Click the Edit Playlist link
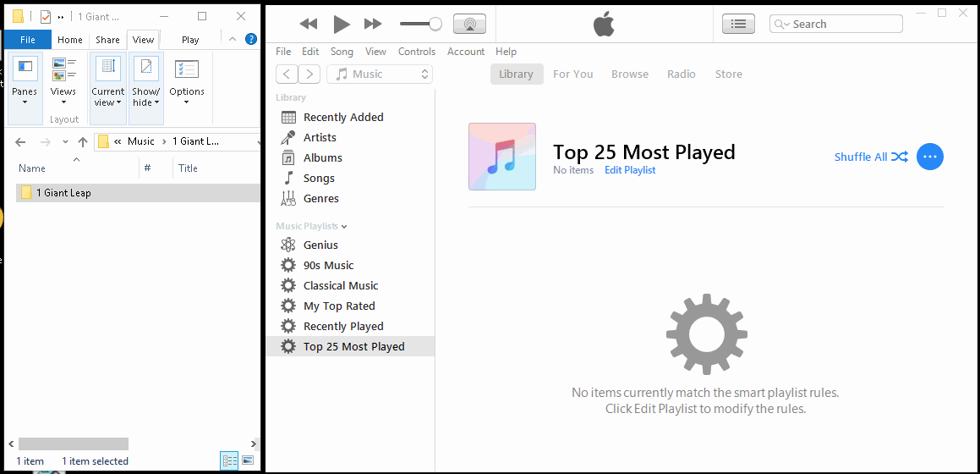The height and width of the screenshot is (474, 980). point(630,170)
